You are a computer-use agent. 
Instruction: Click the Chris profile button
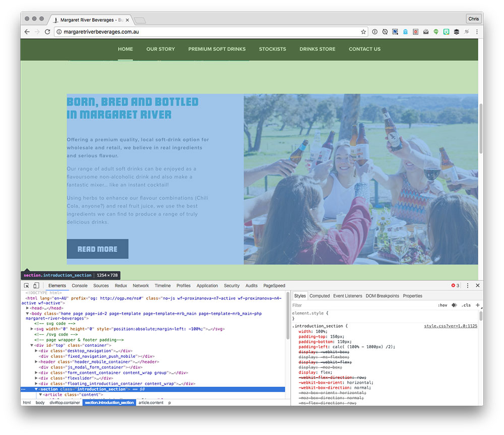[x=473, y=19]
